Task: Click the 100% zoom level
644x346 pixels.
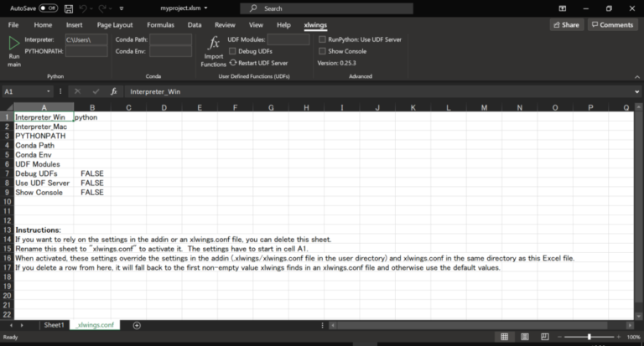Action: [633, 337]
